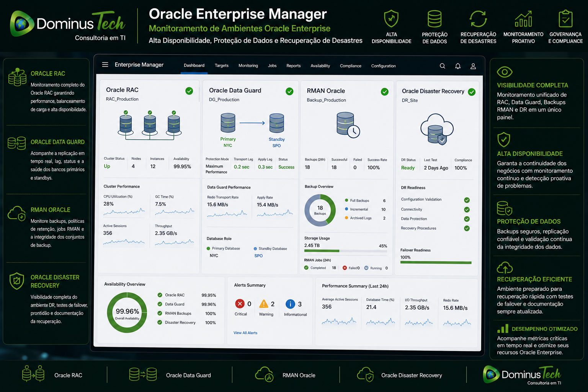Click the search magnifier icon
This screenshot has width=588, height=392.
point(443,66)
